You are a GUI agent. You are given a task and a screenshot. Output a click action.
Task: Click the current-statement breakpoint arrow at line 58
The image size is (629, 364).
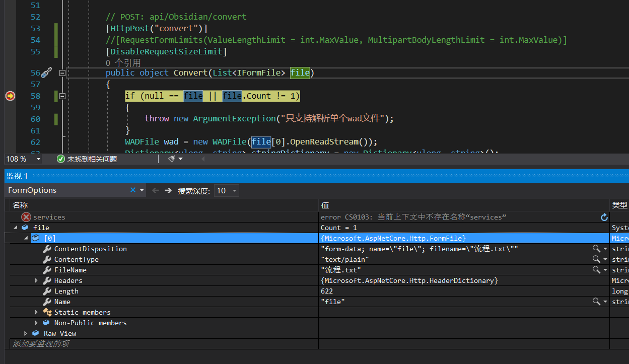pos(10,96)
